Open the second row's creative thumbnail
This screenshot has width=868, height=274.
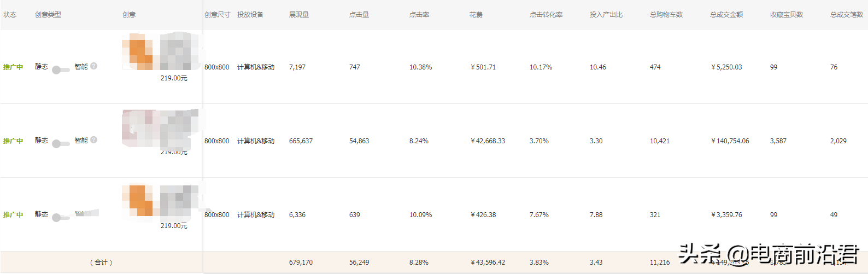160,128
